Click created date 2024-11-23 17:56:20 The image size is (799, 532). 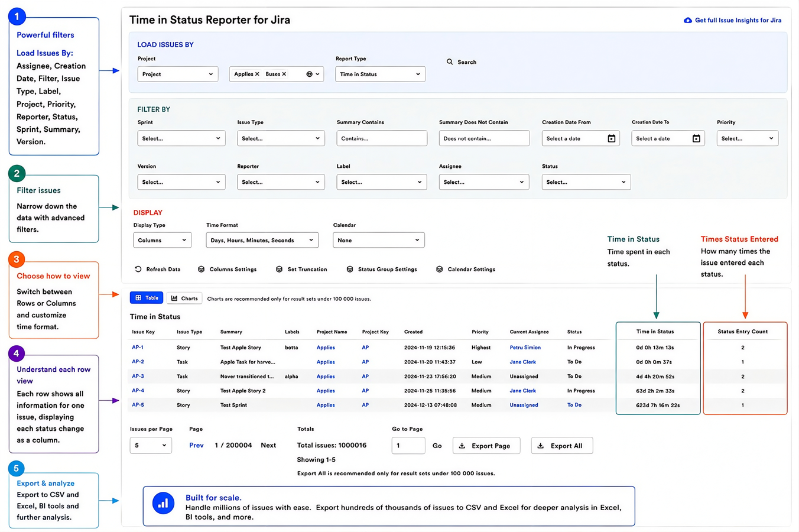pyautogui.click(x=430, y=377)
